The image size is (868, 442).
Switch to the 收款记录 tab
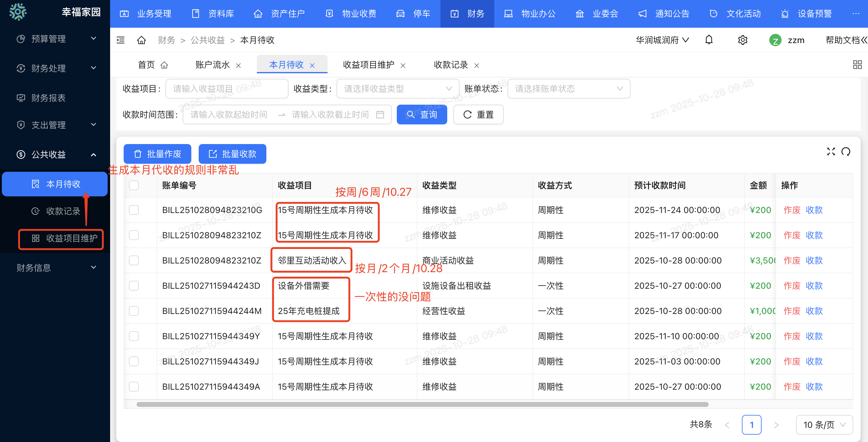(x=451, y=65)
